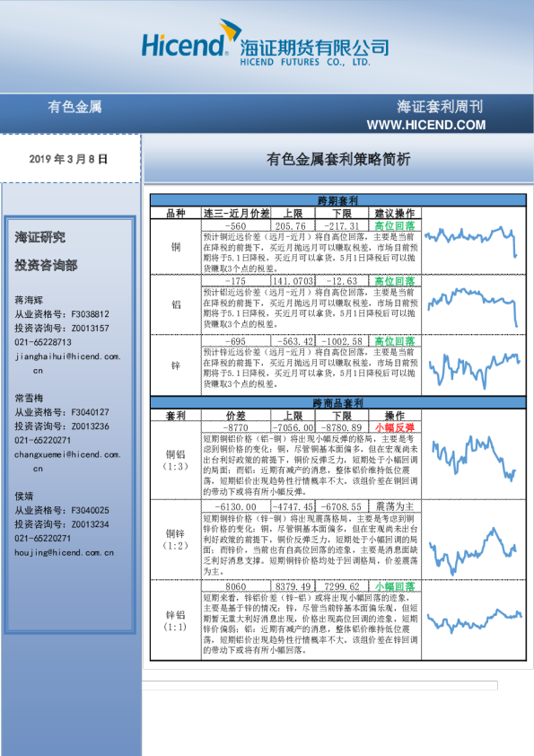Click the green 小幅回落 recommendation cell

tap(395, 586)
